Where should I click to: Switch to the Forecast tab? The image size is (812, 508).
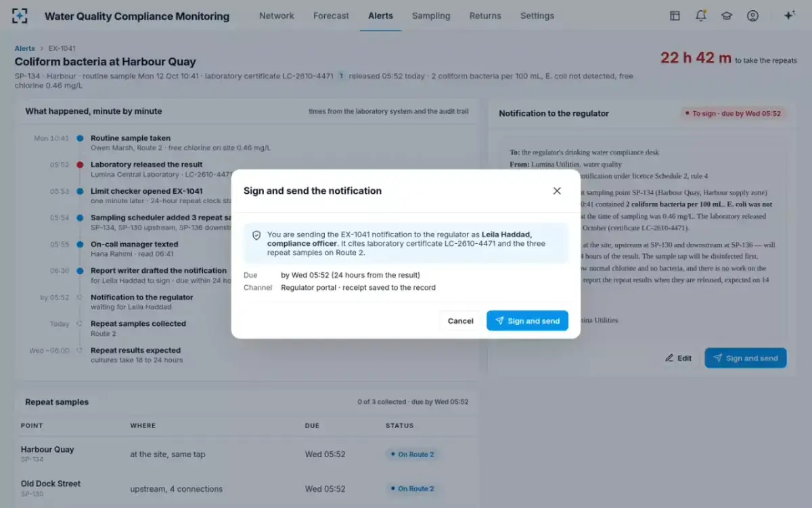331,16
